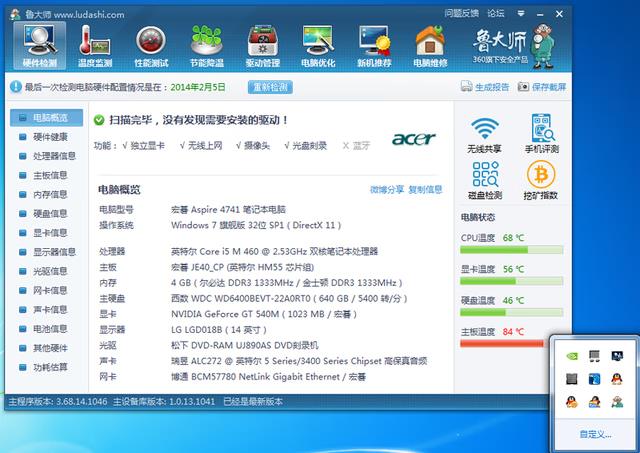Select the 显卡信息 sidebar item
The width and height of the screenshot is (640, 453).
click(x=47, y=233)
